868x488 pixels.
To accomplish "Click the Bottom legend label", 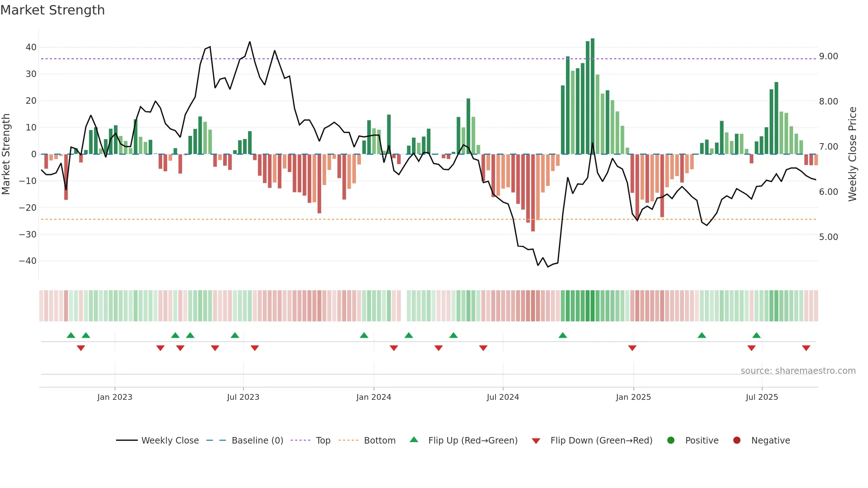I will pyautogui.click(x=380, y=440).
